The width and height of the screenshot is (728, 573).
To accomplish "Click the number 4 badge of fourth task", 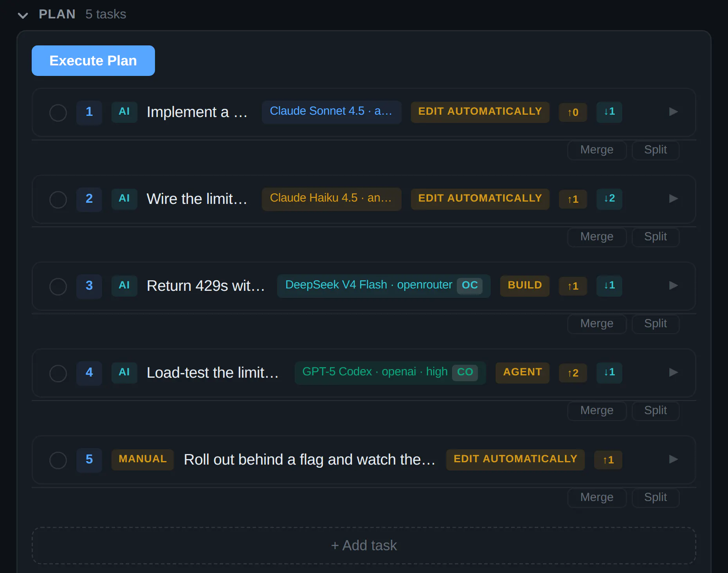I will click(89, 373).
